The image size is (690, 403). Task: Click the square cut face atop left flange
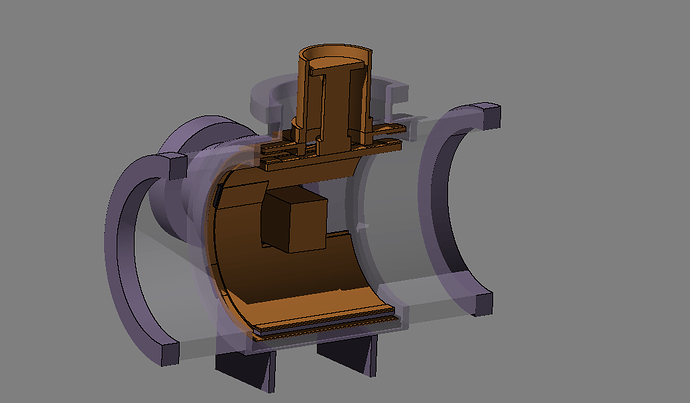178,165
